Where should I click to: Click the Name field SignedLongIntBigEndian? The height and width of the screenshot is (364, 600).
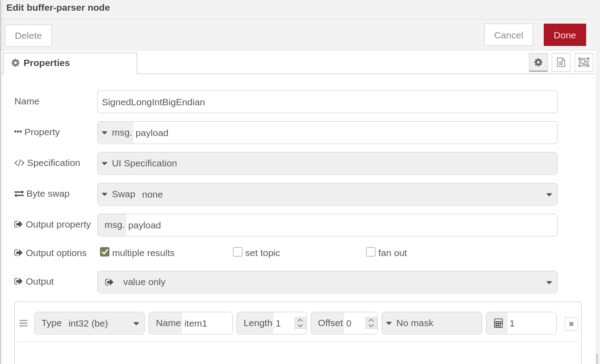coord(327,102)
